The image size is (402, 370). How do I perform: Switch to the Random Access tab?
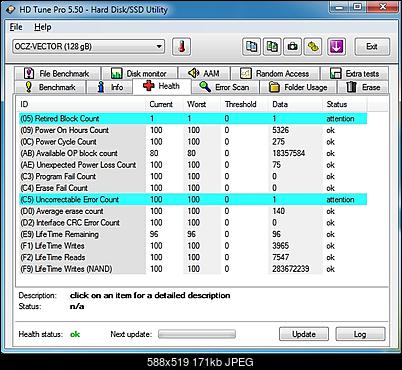(x=275, y=73)
